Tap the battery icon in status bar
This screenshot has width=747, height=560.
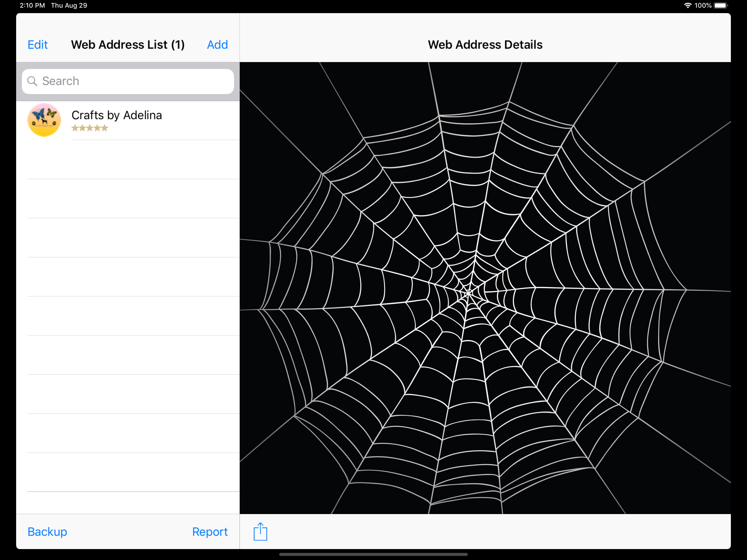720,5
